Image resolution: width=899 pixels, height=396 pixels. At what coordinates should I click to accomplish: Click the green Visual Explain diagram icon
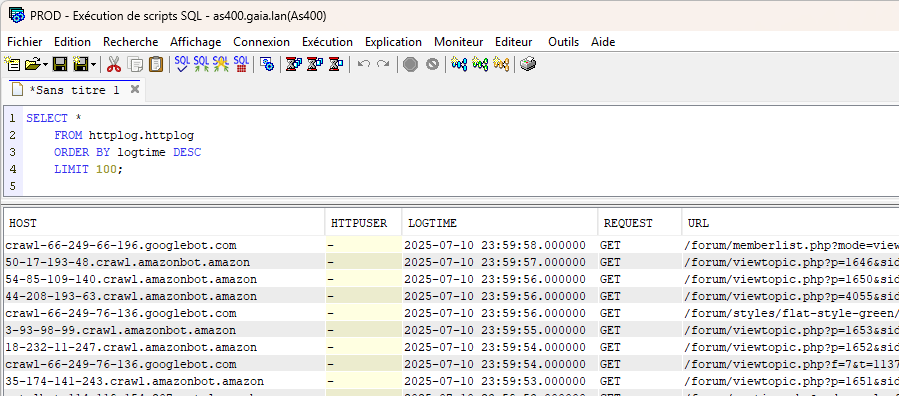point(480,64)
